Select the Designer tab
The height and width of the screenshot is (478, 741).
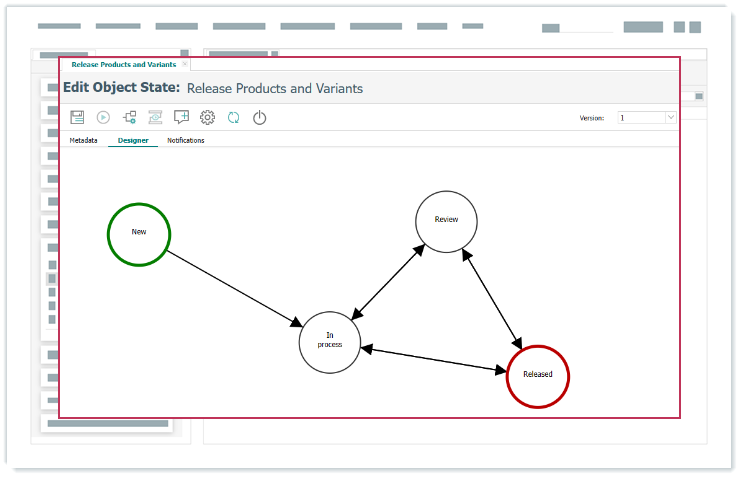[x=133, y=141]
